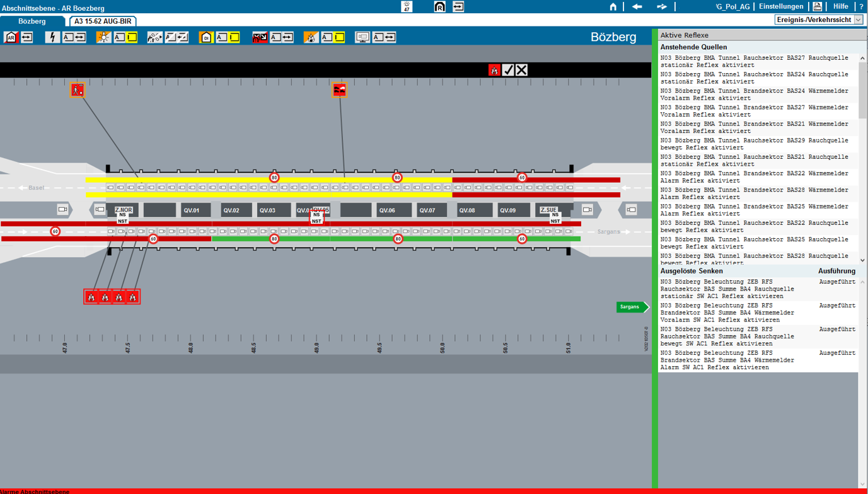
Task: Select the BA4 Wärmemelder Voralarm SW AC1 row
Action: [x=758, y=313]
